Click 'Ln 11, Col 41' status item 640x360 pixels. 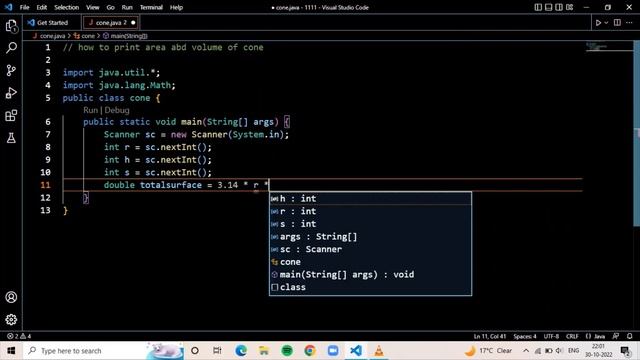tap(490, 336)
